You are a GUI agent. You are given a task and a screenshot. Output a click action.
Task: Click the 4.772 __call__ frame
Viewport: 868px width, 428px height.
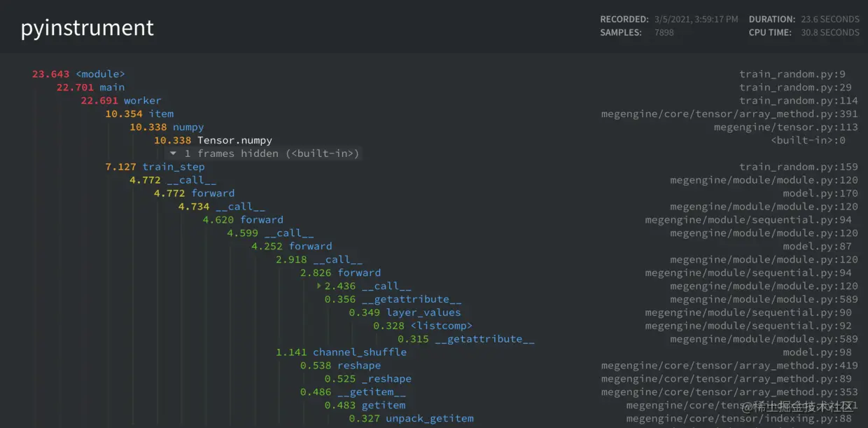click(x=173, y=181)
